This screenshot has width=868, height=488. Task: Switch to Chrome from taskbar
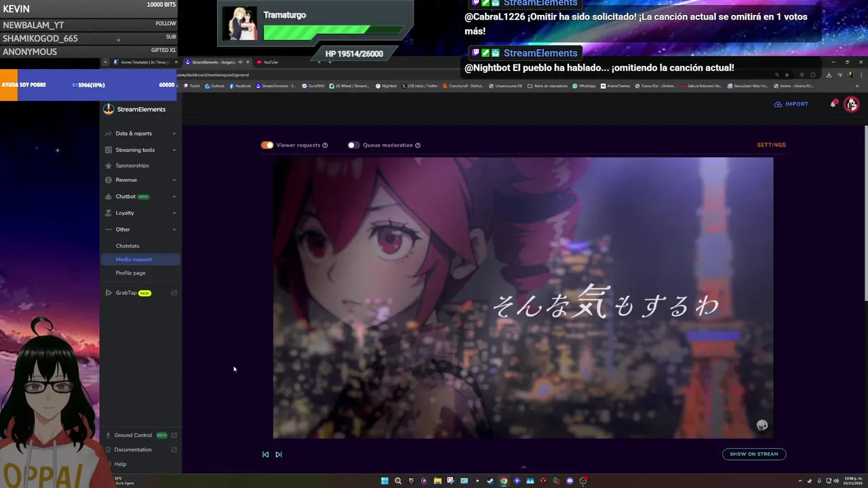click(504, 481)
